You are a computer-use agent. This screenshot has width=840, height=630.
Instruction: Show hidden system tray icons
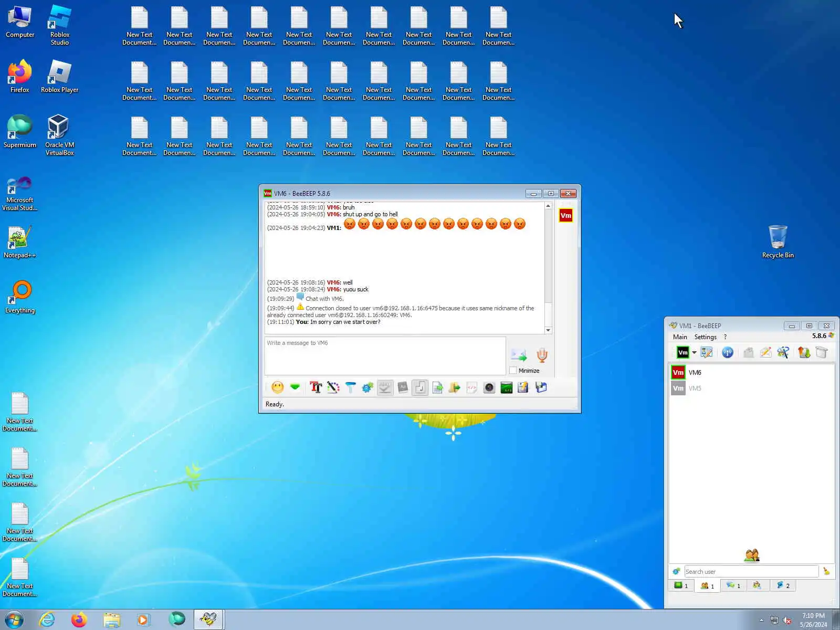pyautogui.click(x=761, y=621)
